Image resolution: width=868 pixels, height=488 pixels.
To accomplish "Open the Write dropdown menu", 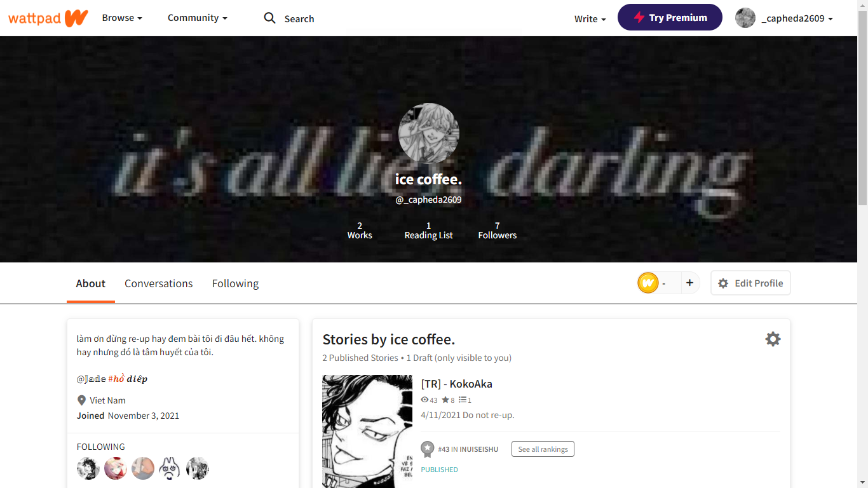I will (x=590, y=18).
